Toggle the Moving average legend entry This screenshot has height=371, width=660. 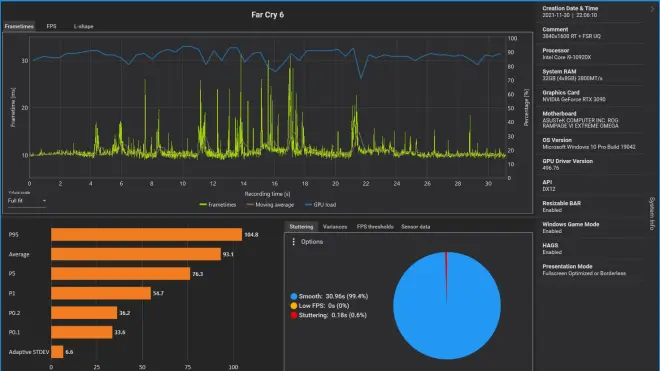270,205
